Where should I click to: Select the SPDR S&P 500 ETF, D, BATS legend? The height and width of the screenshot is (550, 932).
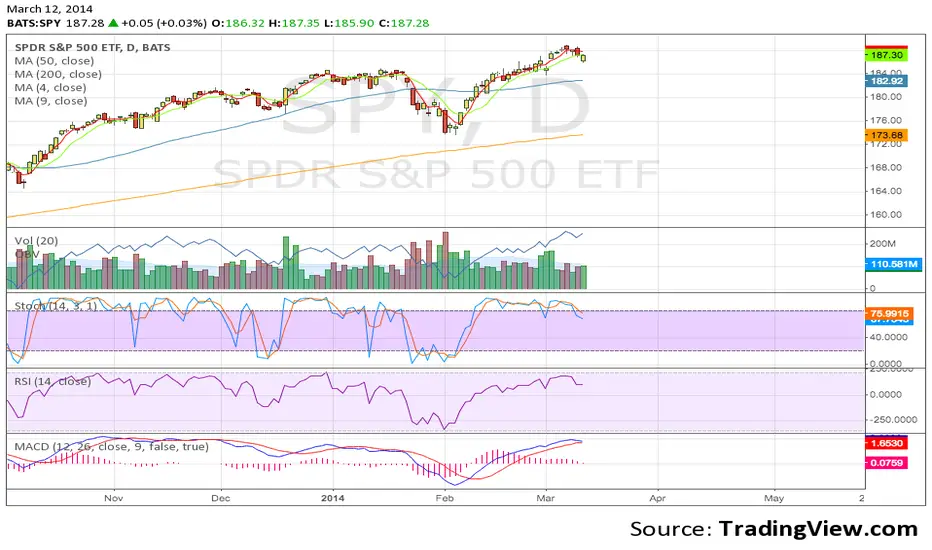coord(93,48)
